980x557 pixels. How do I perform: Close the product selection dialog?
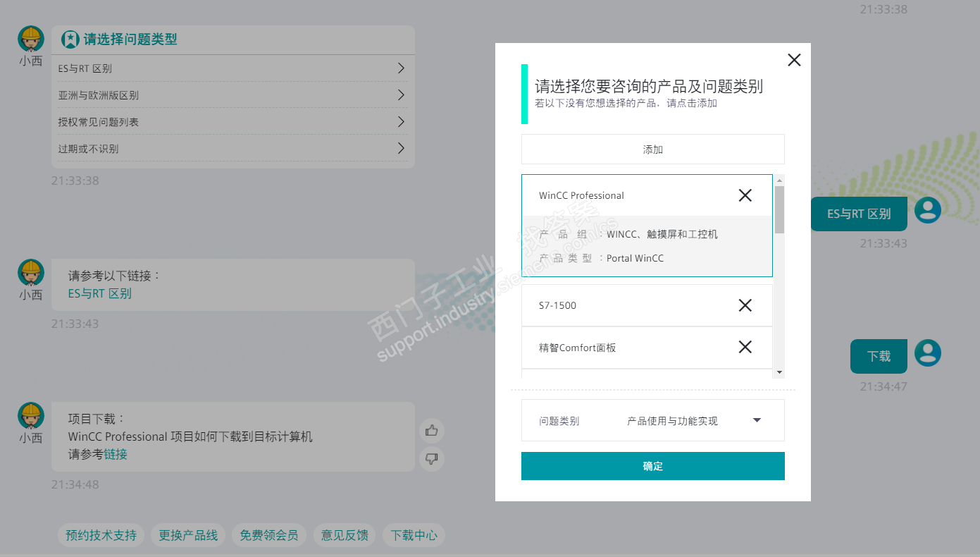point(794,61)
